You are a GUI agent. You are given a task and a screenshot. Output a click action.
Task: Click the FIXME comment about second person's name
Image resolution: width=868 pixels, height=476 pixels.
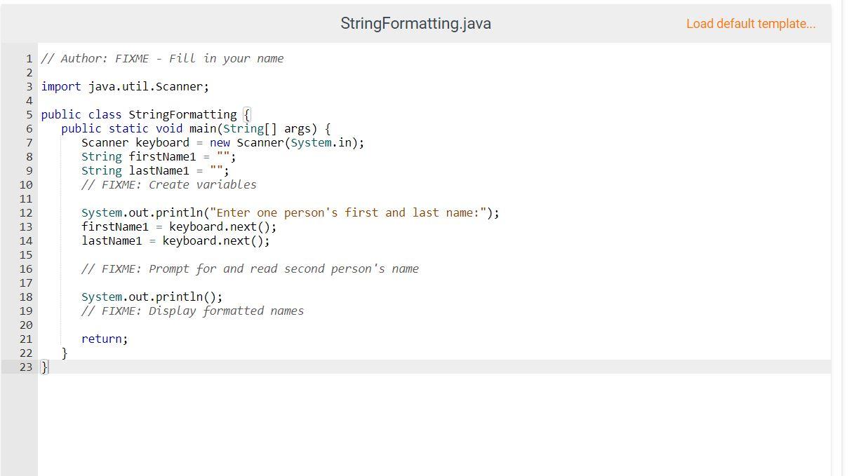249,268
